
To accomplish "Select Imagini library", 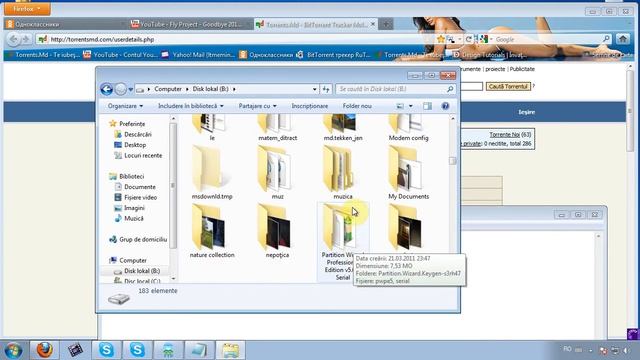I will tap(129, 208).
